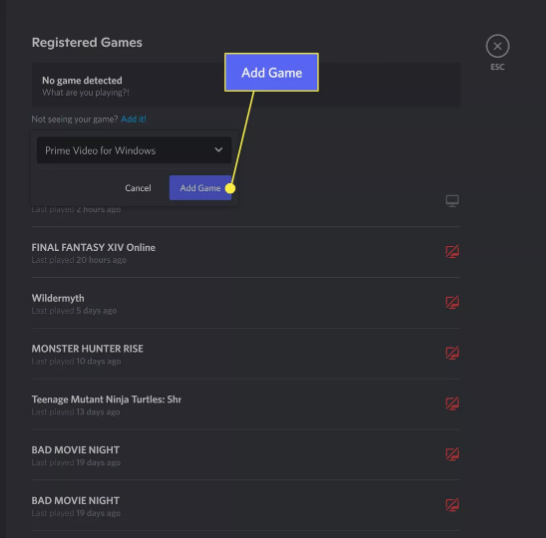
Task: Select the MONSTER HUNTER RISE game name
Action: coord(87,349)
